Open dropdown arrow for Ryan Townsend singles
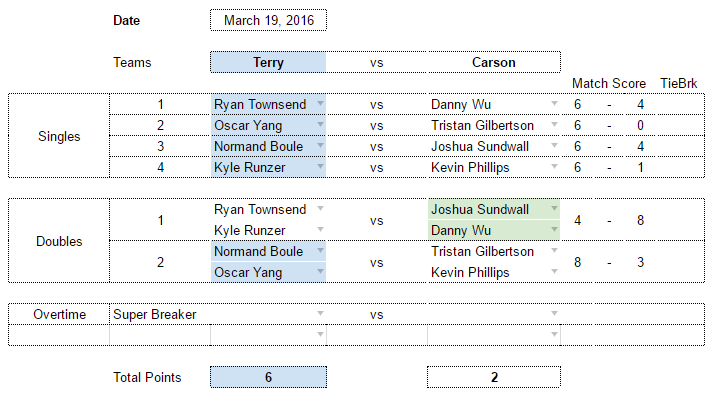Viewport: 711px width, 397px height. (x=320, y=104)
